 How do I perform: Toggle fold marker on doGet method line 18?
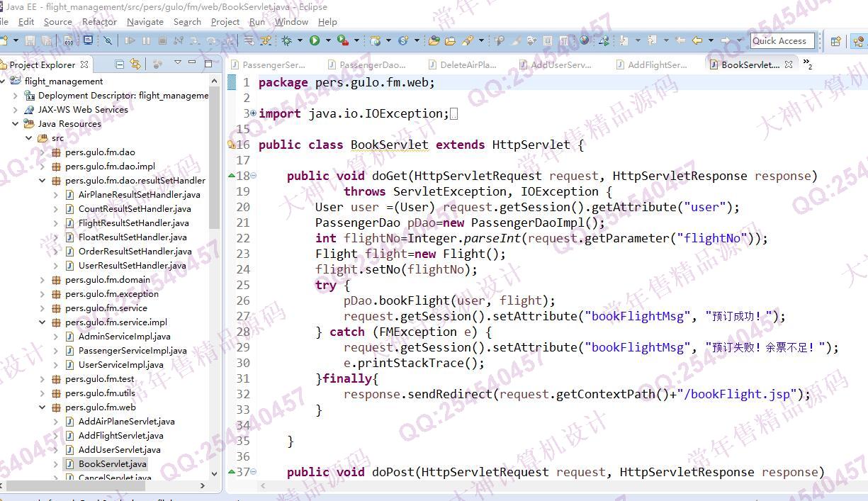[x=254, y=176]
